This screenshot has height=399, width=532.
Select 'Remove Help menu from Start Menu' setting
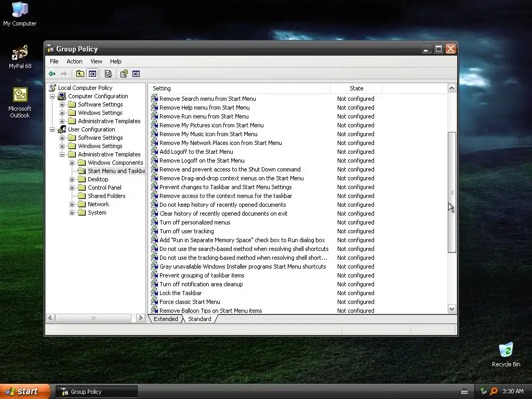(205, 108)
